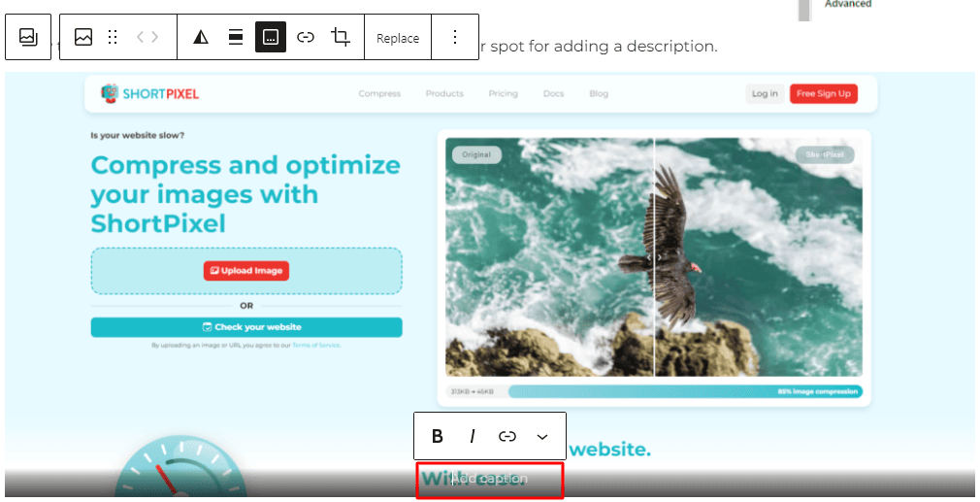Toggle Bold in caption toolbar
980x502 pixels.
(438, 436)
